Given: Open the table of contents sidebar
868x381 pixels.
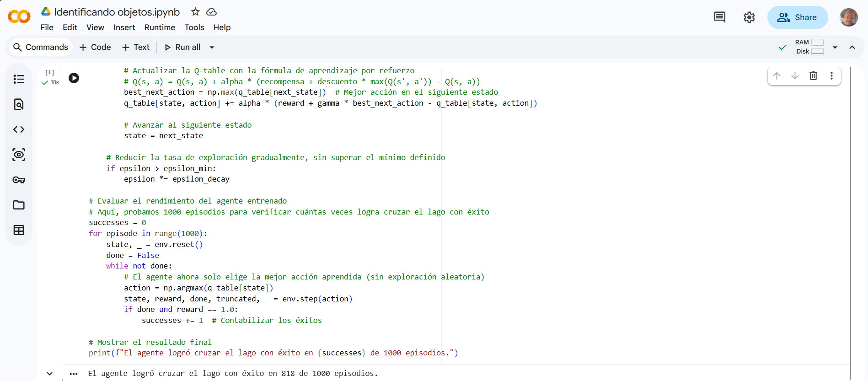Looking at the screenshot, I should point(19,79).
